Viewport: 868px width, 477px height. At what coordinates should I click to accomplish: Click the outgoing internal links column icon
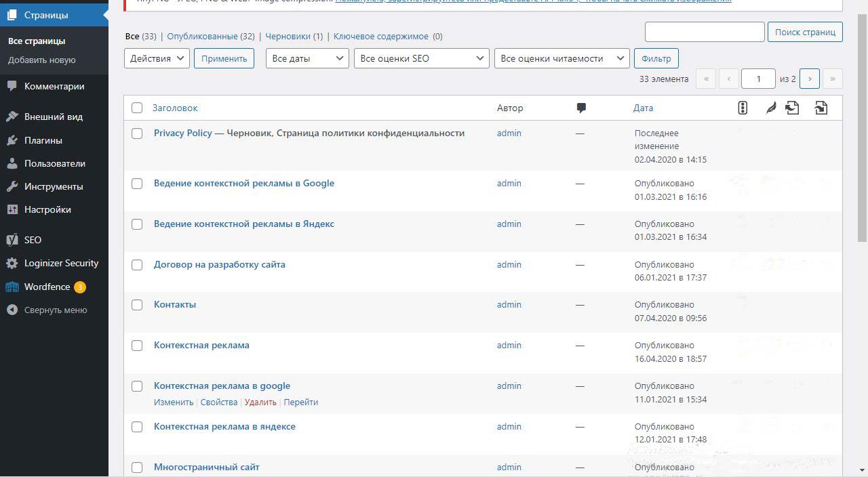coord(792,108)
